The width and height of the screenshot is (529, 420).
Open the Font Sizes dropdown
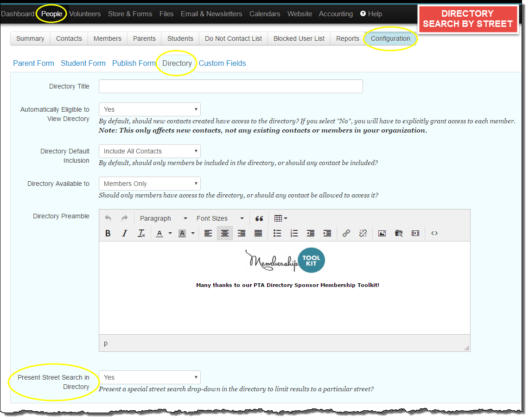(x=220, y=218)
